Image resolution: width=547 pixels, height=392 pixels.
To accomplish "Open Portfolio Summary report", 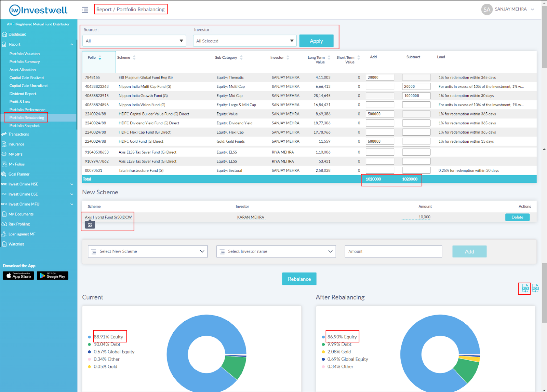I will [x=25, y=62].
